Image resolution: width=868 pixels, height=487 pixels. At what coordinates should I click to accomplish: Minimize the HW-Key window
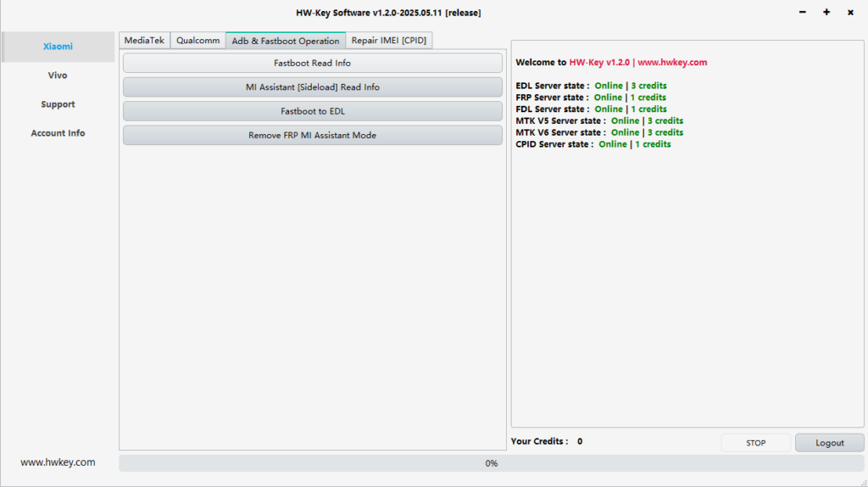(x=802, y=12)
